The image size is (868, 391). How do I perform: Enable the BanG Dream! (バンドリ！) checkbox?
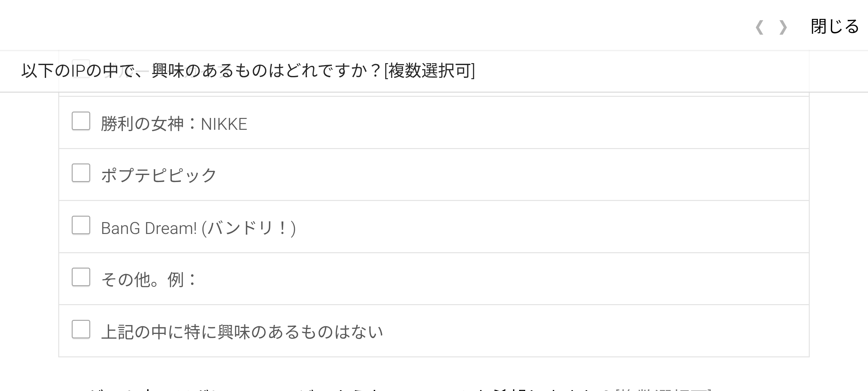[x=81, y=225]
